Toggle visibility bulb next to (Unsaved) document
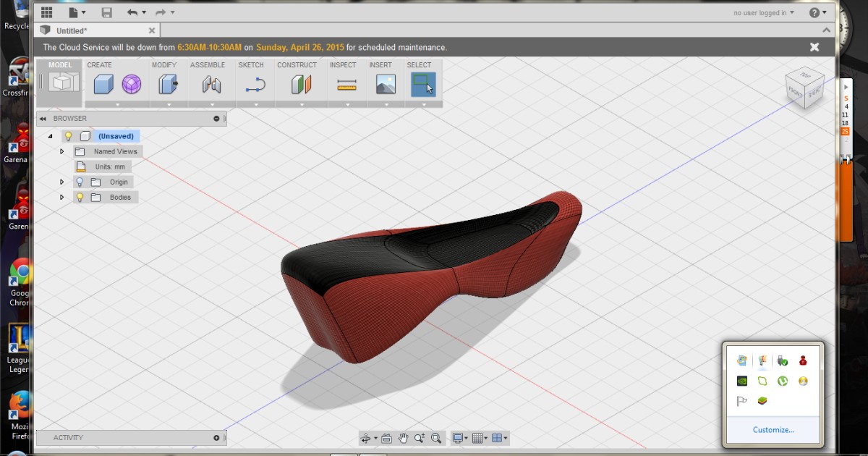Screen dimensions: 868x456 click(68, 136)
